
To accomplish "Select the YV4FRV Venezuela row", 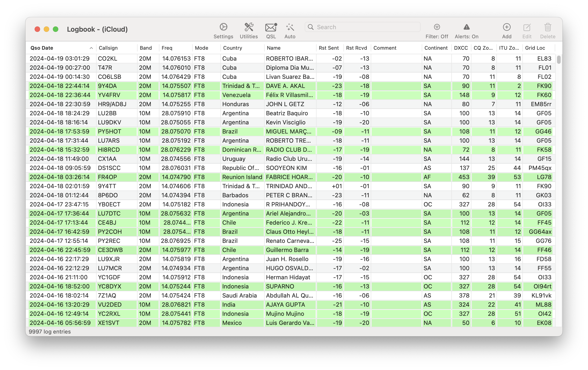I will [290, 95].
